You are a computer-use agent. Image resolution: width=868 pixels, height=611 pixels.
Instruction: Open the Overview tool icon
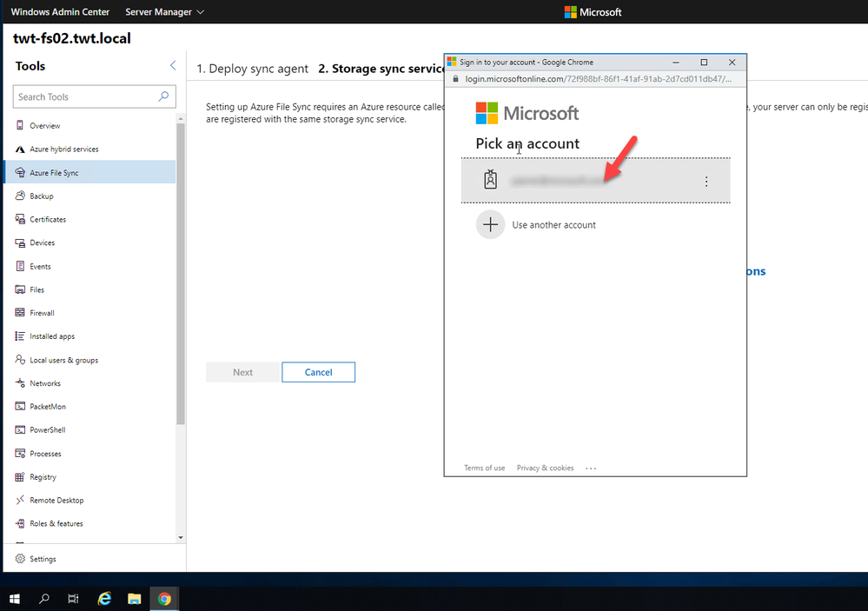[20, 125]
